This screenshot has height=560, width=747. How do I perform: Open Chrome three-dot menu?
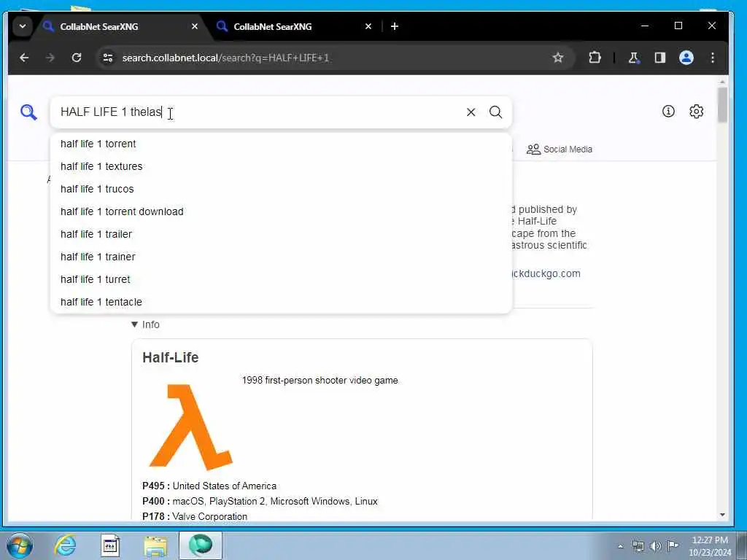pos(713,58)
